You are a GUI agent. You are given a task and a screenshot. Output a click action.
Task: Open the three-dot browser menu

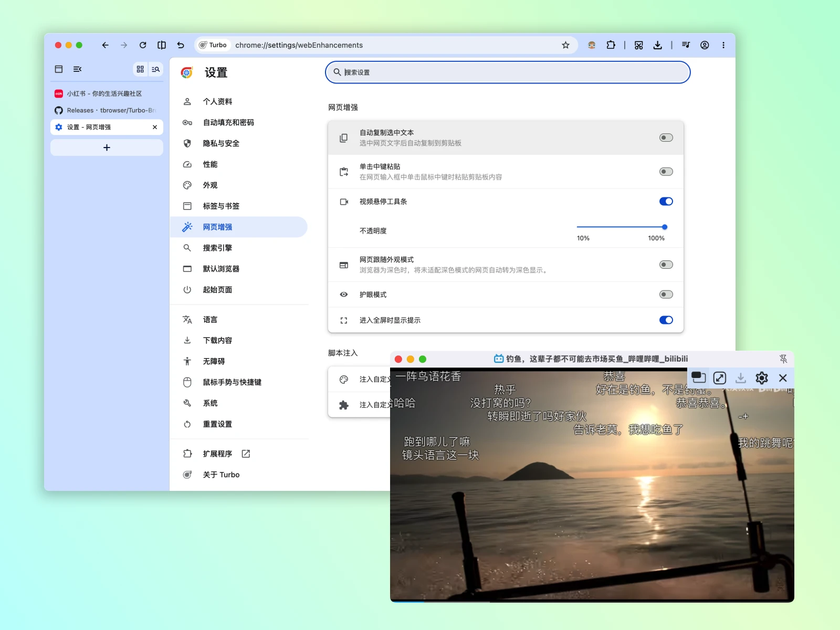click(723, 45)
